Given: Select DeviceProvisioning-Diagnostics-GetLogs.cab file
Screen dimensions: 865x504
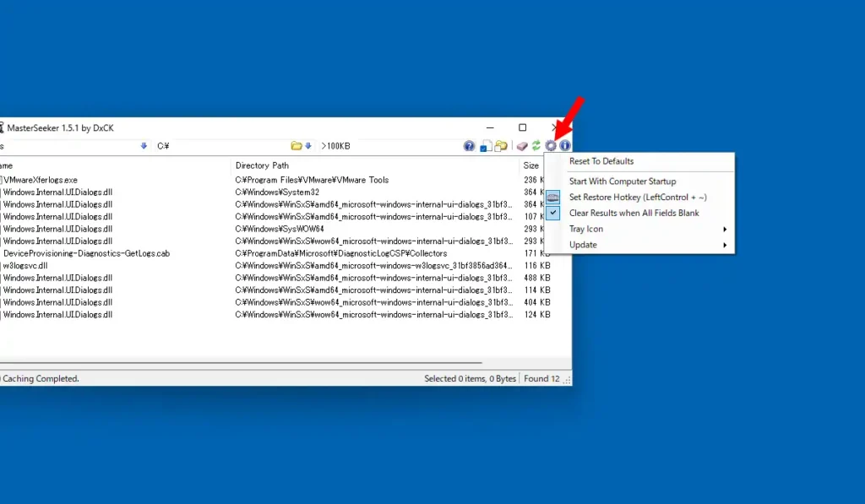Looking at the screenshot, I should point(86,253).
